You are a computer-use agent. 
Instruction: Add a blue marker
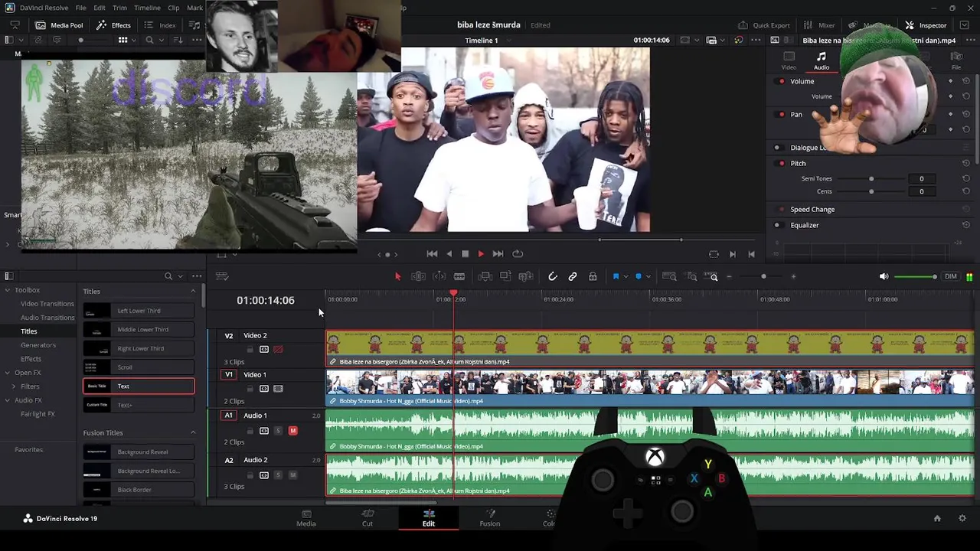point(638,276)
